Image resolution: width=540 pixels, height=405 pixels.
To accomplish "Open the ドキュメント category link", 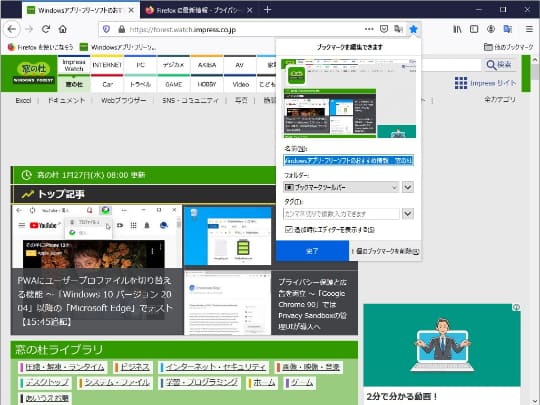I will (66, 101).
